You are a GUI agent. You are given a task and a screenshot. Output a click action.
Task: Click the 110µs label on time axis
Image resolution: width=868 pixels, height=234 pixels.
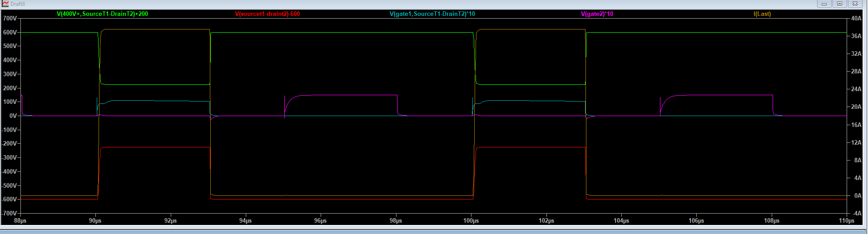[846, 221]
